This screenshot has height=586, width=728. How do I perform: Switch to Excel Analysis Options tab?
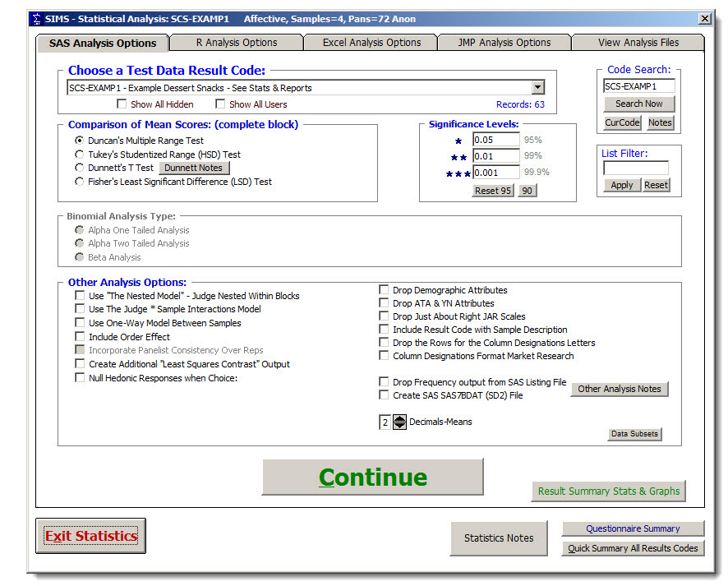click(x=371, y=43)
